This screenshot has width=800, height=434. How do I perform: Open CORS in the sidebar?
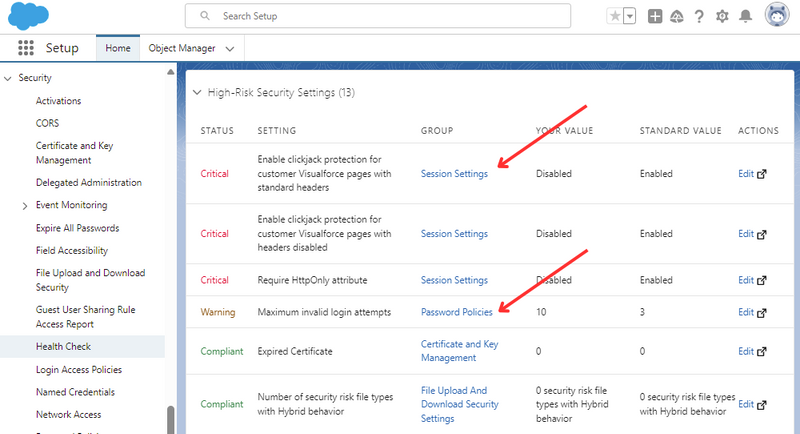pos(47,123)
